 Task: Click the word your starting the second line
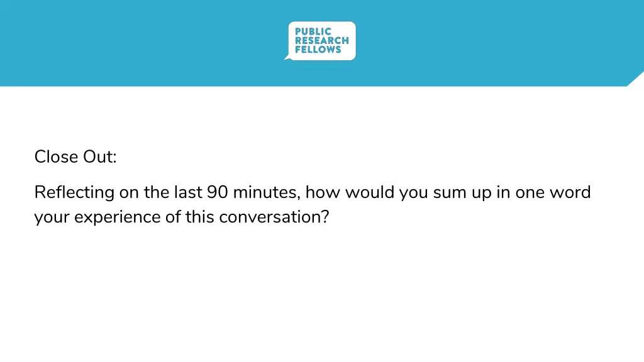[x=52, y=218]
